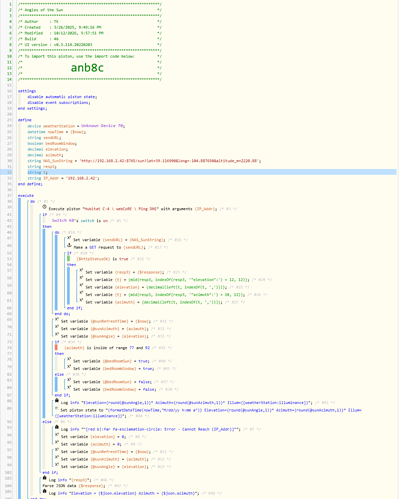
Task: Select string sendURL definition line
Action: point(44,138)
